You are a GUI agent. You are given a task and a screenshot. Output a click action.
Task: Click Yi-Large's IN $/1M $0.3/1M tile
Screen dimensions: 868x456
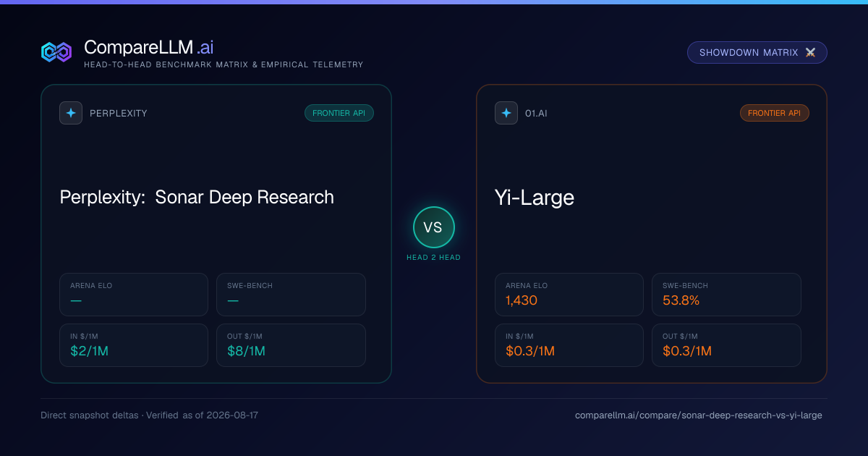[569, 345]
